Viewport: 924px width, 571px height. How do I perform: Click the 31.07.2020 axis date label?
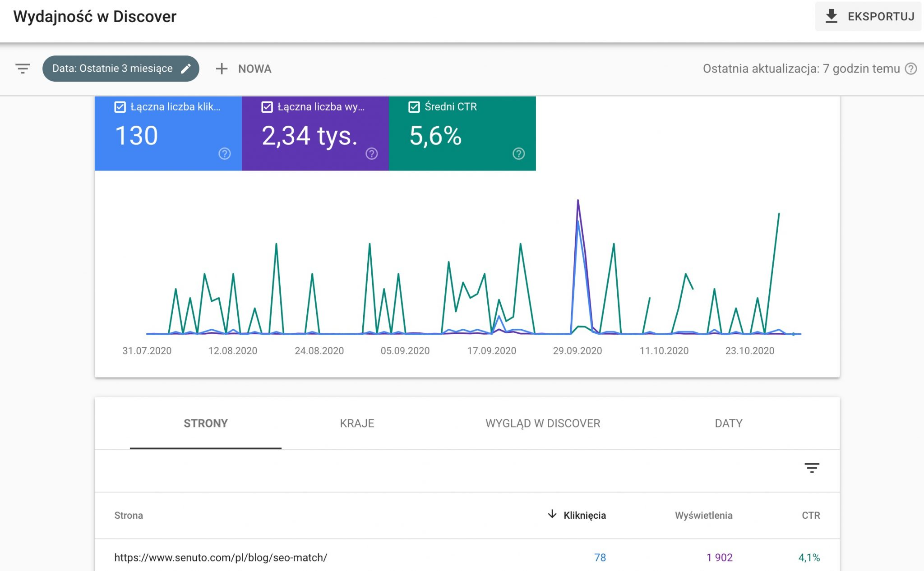click(x=147, y=351)
